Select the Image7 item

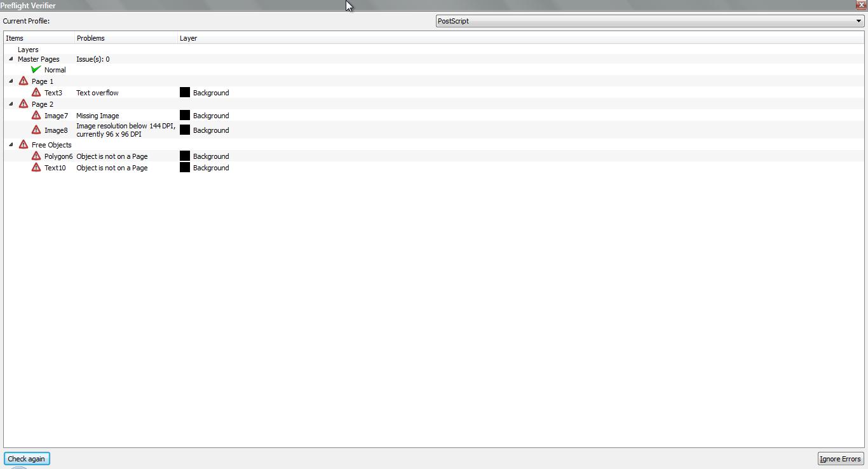56,116
